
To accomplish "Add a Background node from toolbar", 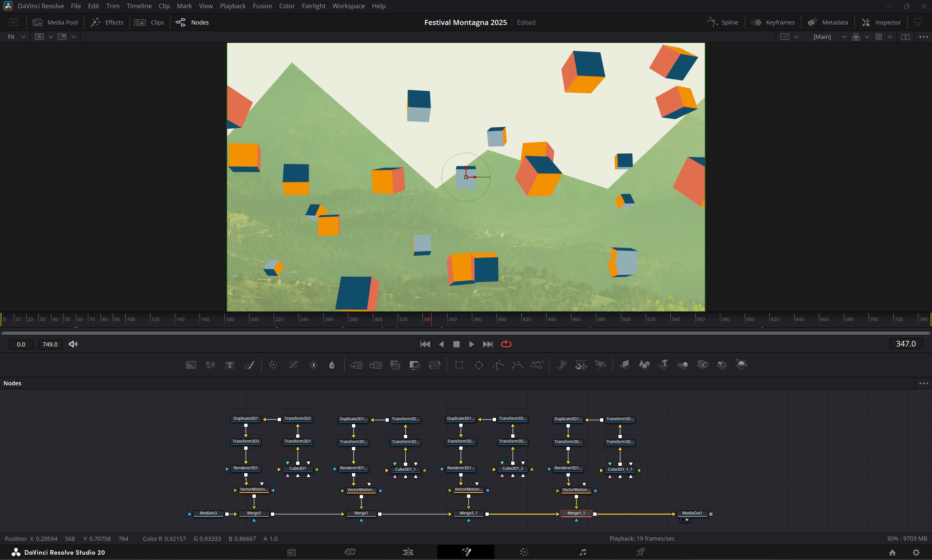I will (191, 365).
